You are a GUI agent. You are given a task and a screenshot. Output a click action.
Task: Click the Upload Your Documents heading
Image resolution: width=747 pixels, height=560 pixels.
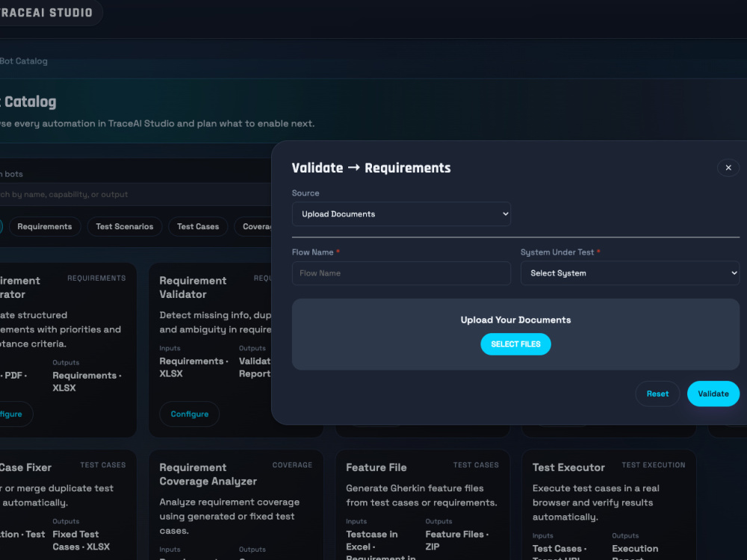point(515,320)
